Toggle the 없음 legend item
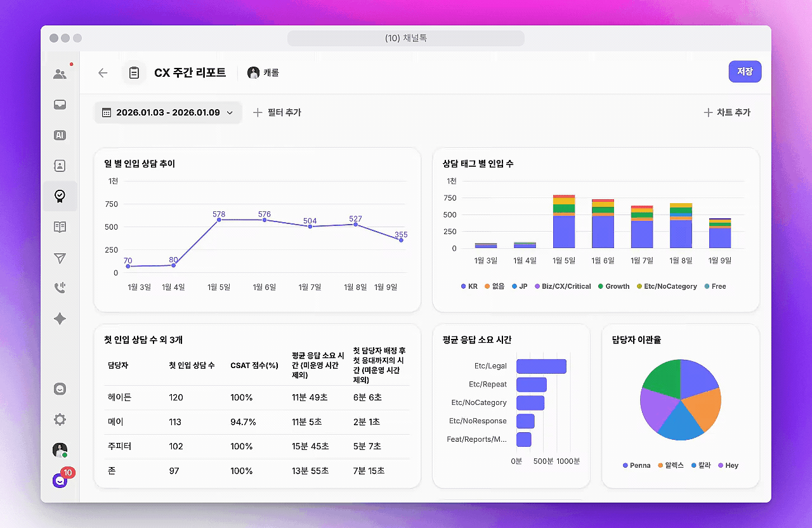 click(x=495, y=286)
